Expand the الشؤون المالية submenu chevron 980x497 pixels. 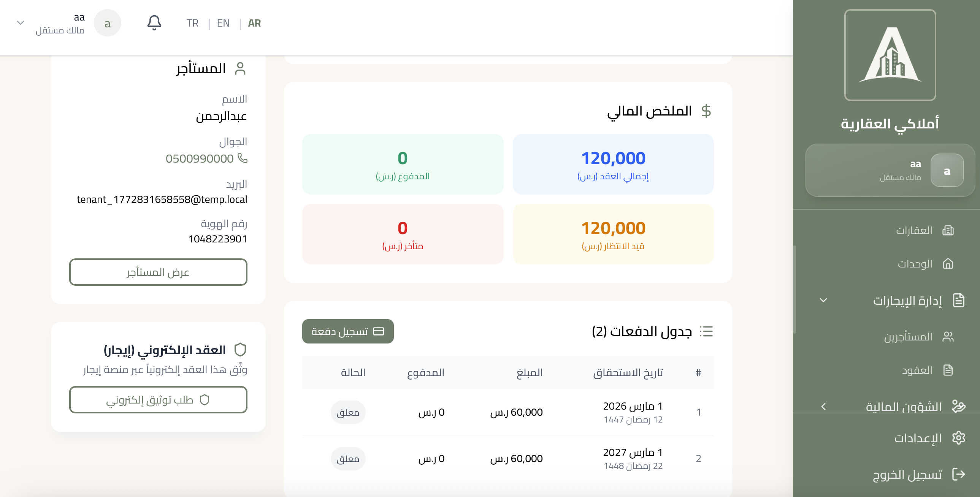pyautogui.click(x=823, y=406)
